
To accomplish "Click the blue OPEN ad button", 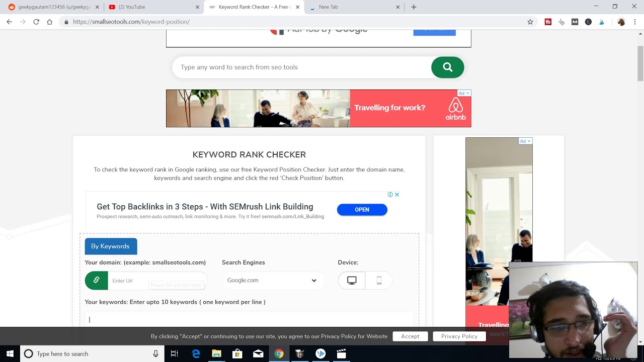I will tap(362, 210).
